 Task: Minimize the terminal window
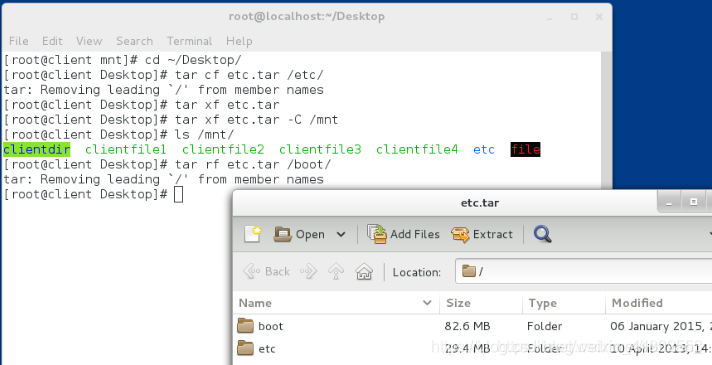[x=550, y=17]
